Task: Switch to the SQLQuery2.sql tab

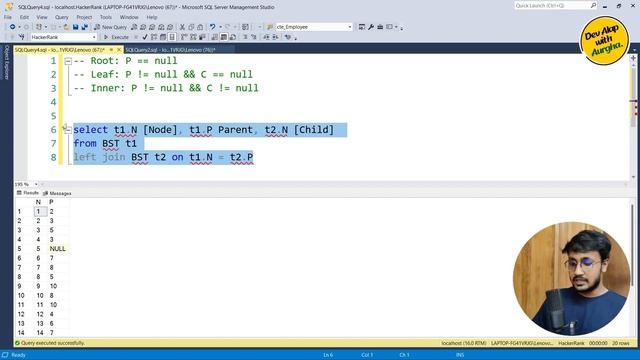Action: tap(170, 50)
